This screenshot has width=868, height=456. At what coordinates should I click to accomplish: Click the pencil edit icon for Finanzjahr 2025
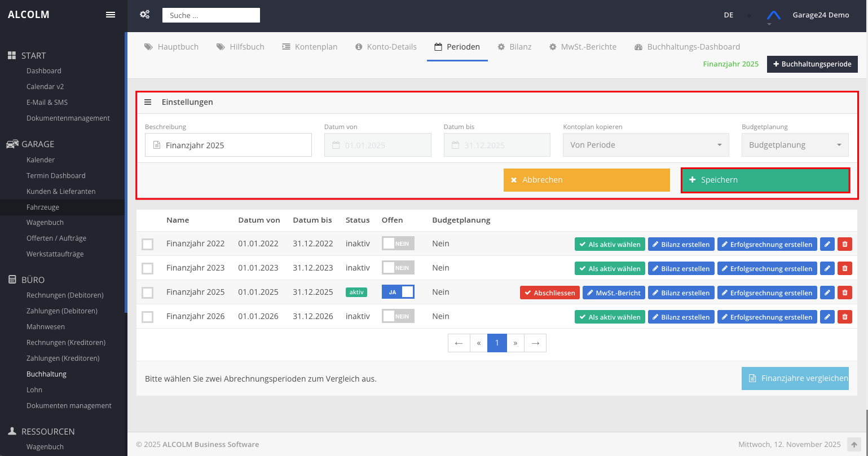tap(827, 293)
